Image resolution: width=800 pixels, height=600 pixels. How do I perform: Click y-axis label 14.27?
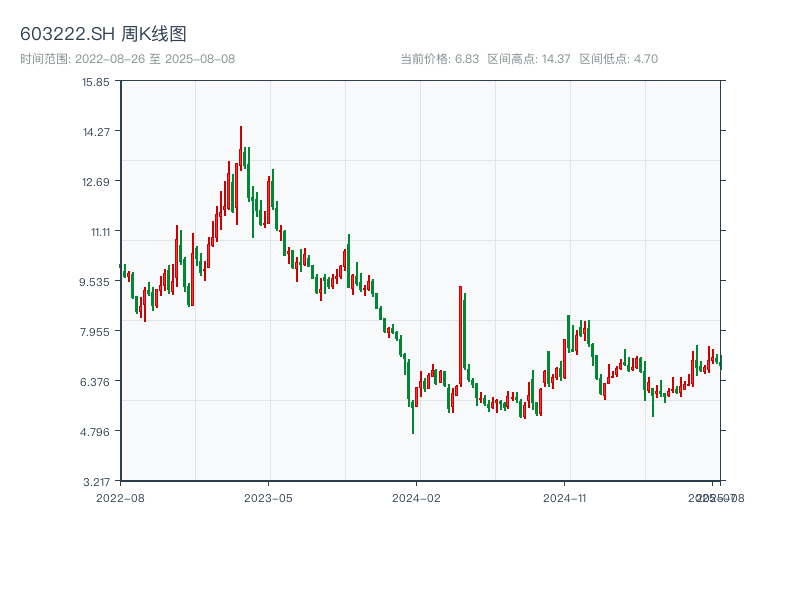[96, 132]
